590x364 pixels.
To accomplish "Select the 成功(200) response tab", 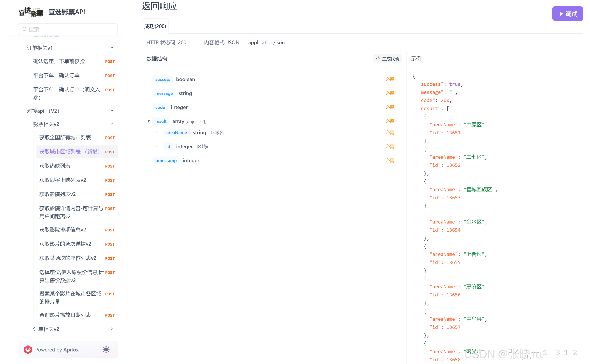I will [x=155, y=26].
